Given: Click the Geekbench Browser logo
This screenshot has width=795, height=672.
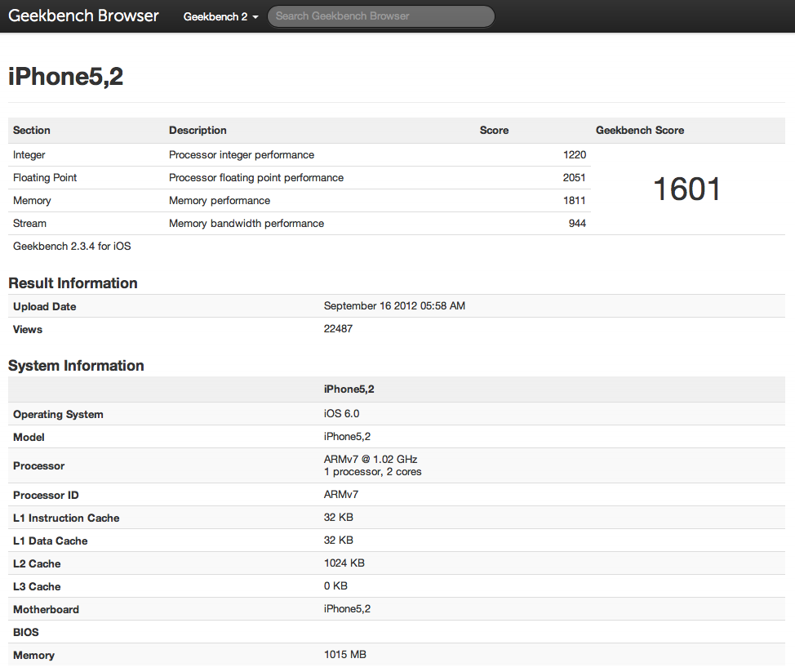Looking at the screenshot, I should tap(82, 15).
